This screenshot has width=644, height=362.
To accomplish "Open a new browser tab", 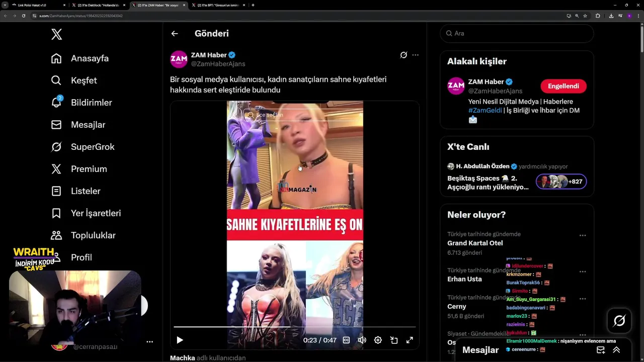I will pos(253,5).
